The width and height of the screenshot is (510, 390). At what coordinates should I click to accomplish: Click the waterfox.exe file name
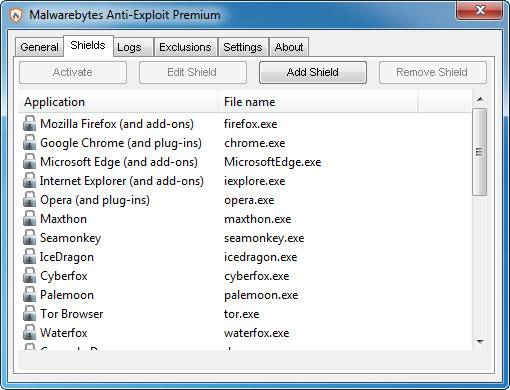(x=257, y=333)
